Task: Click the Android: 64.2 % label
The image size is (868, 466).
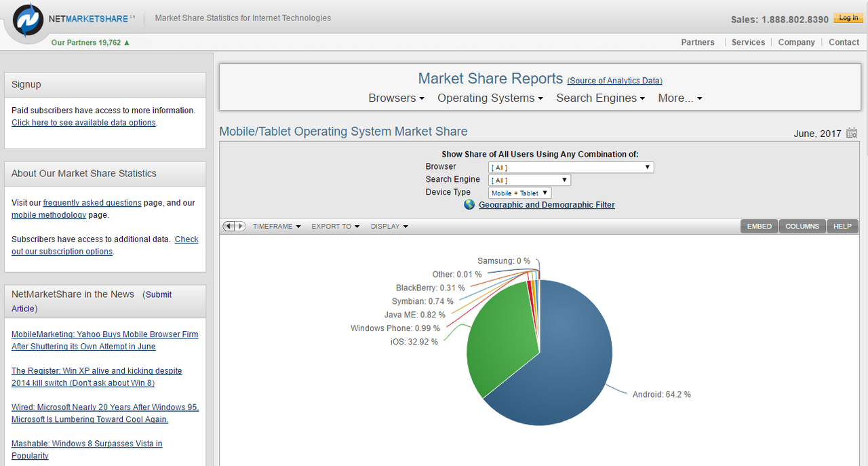Action: pos(661,394)
